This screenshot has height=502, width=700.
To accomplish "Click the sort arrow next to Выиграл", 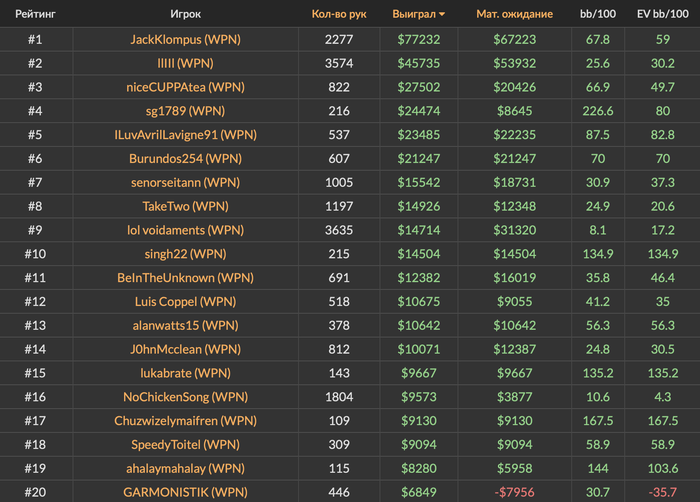I will (x=442, y=14).
